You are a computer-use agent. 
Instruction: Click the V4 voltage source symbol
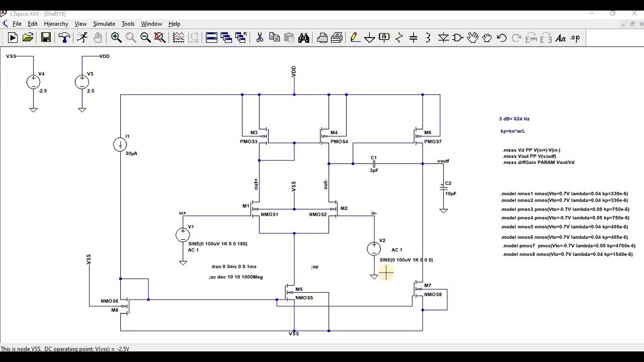[33, 82]
